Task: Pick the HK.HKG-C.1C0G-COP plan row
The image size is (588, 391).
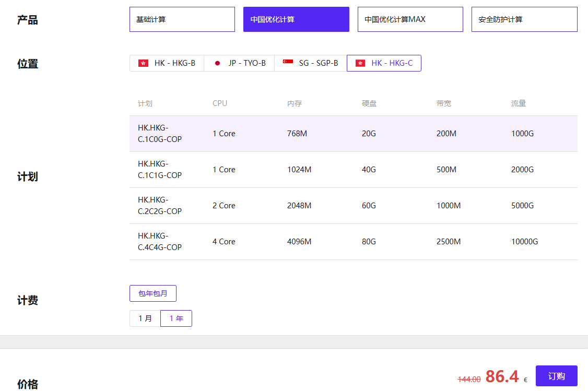Action: coord(353,134)
